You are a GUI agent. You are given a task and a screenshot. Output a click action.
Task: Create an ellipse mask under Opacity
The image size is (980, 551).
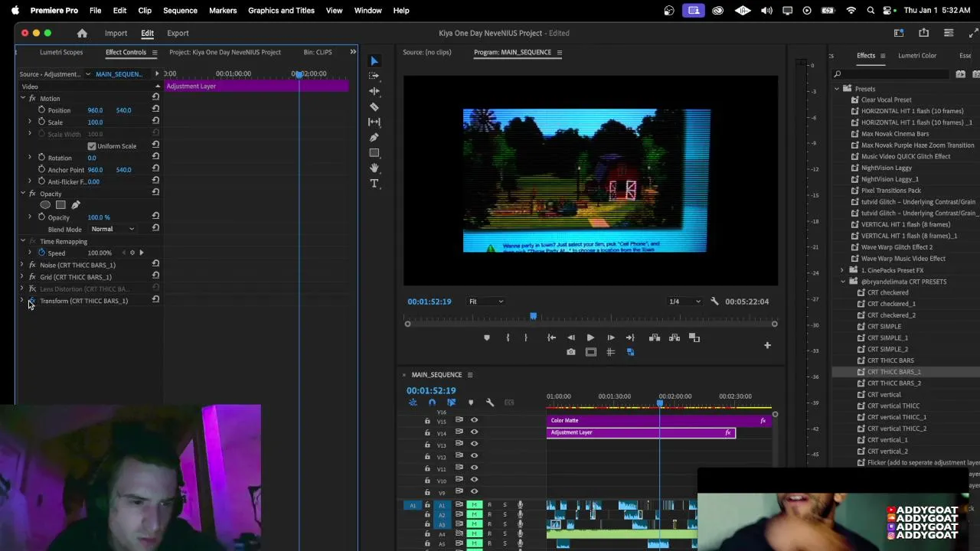point(45,205)
